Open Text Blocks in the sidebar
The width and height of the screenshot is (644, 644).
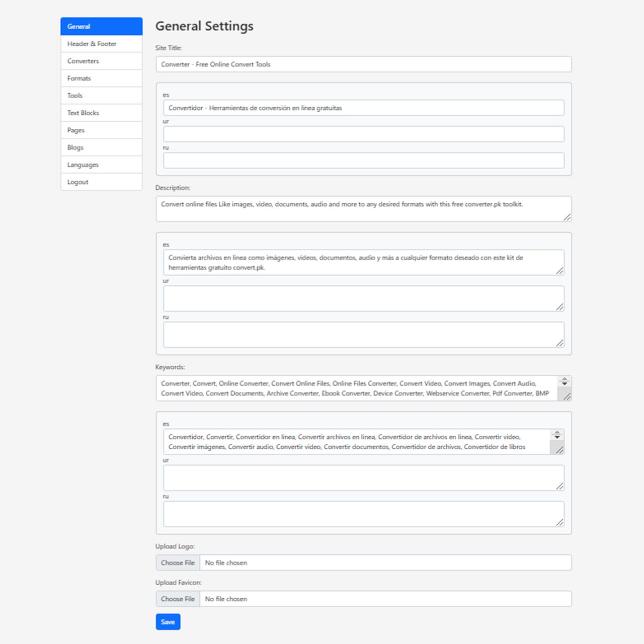[102, 113]
